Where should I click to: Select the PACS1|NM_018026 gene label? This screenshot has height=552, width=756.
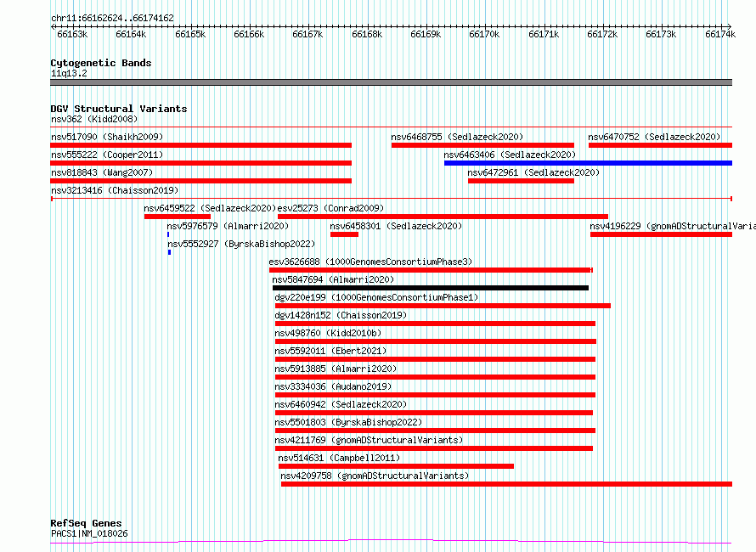point(89,533)
